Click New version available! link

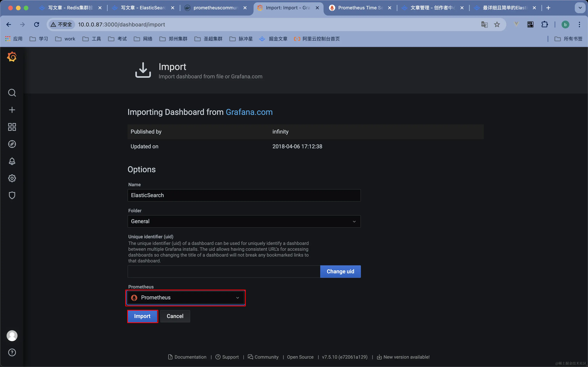coord(403,357)
